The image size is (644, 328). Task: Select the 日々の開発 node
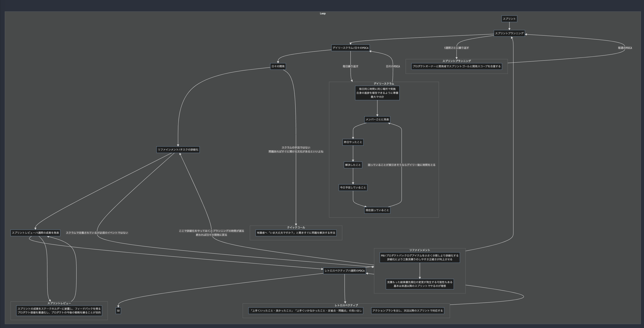click(278, 66)
